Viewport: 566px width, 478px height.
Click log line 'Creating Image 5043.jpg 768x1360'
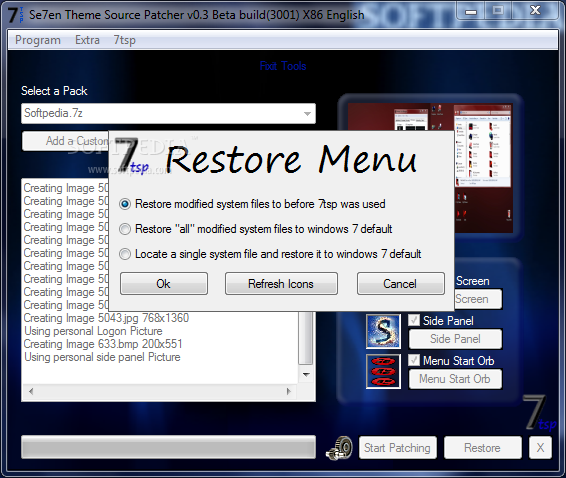(106, 318)
